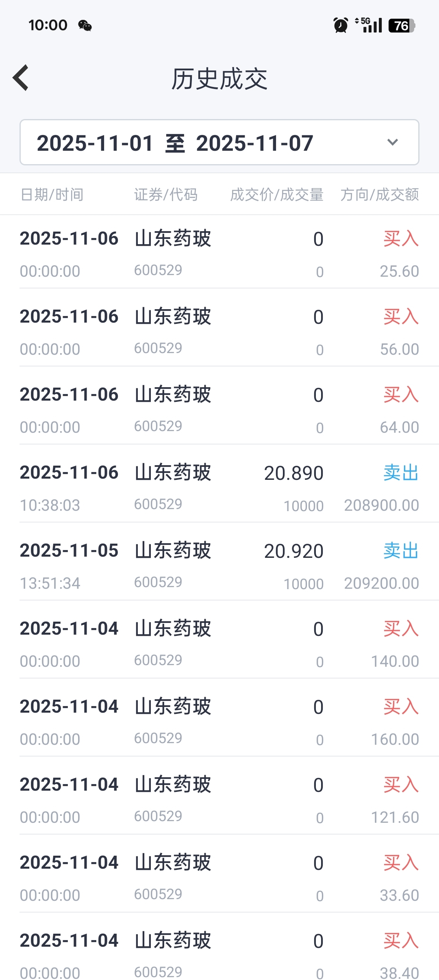
Task: Tap the 证券/代码 column header
Action: click(x=166, y=195)
